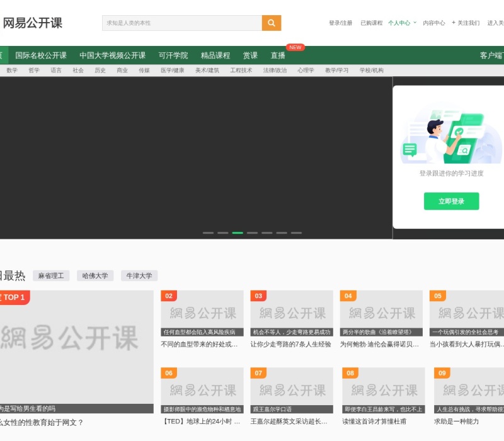The width and height of the screenshot is (504, 441).
Task: Click the orange search magnifier button
Action: point(272,23)
